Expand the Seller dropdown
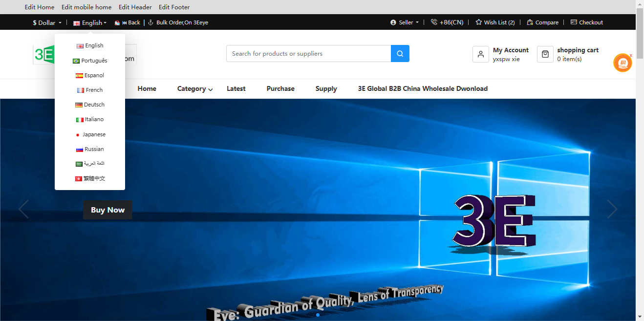 pos(405,22)
